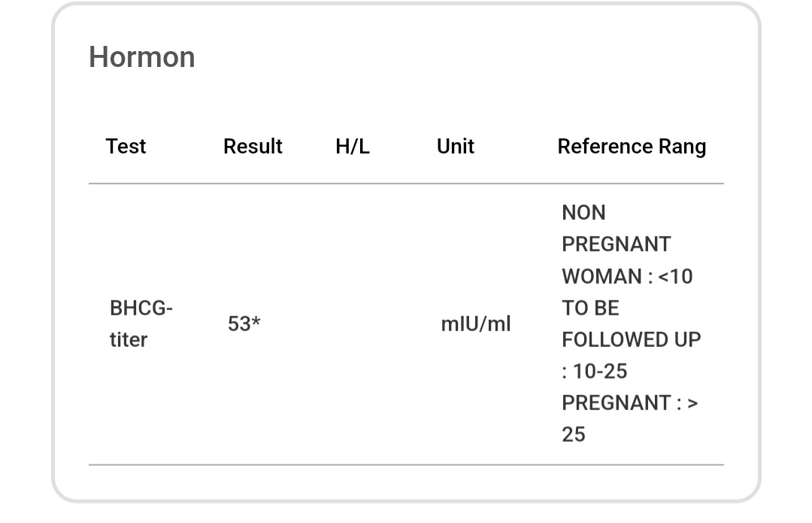Select the Test column header
Image resolution: width=812 pixels, height=523 pixels.
click(126, 146)
